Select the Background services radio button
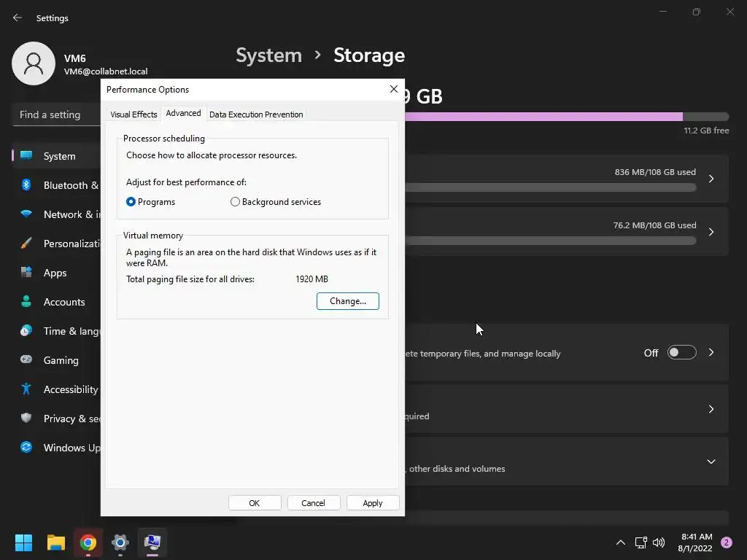747x560 pixels. pyautogui.click(x=235, y=202)
